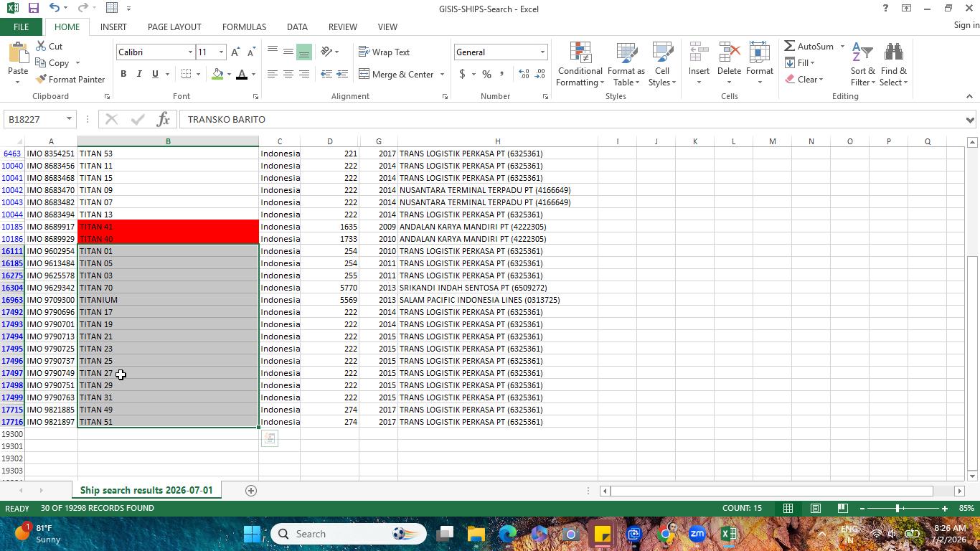Click the Fill button in Editing group
Image resolution: width=980 pixels, height=551 pixels.
[x=800, y=63]
